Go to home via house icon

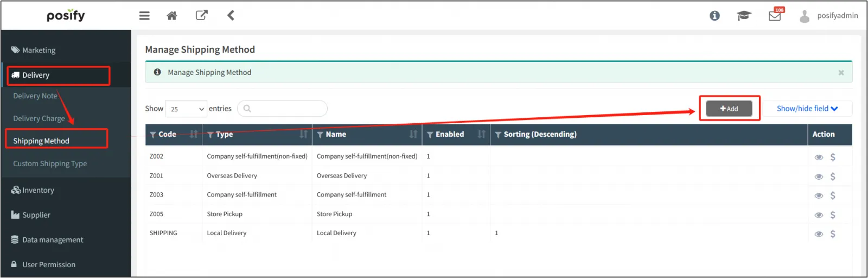[x=172, y=16]
